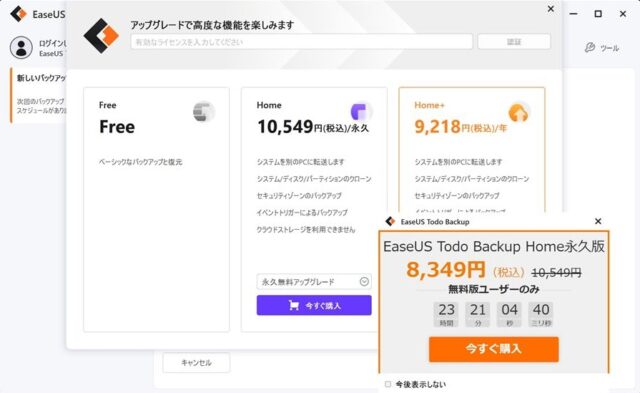
Task: Click セキュリティゾーンのバックアップ in Home+ plan
Action: [x=457, y=196]
